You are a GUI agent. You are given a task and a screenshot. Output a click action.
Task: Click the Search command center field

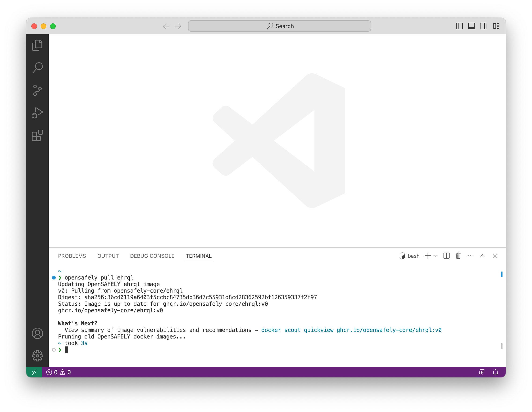tap(279, 26)
